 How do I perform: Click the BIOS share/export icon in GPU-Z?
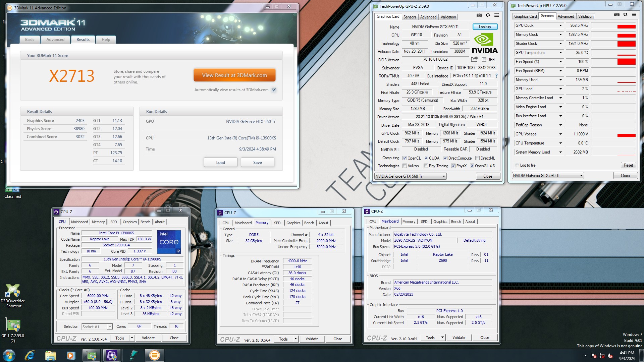[474, 59]
